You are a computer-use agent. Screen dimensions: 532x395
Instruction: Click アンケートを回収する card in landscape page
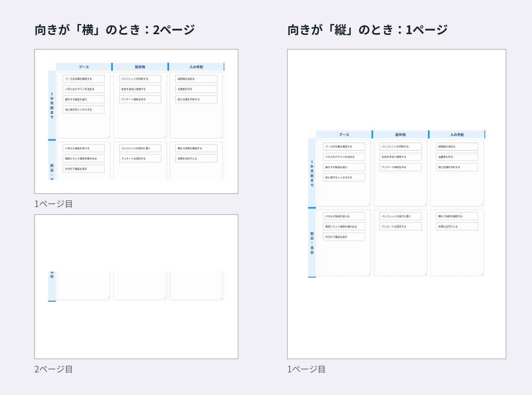[x=140, y=158]
